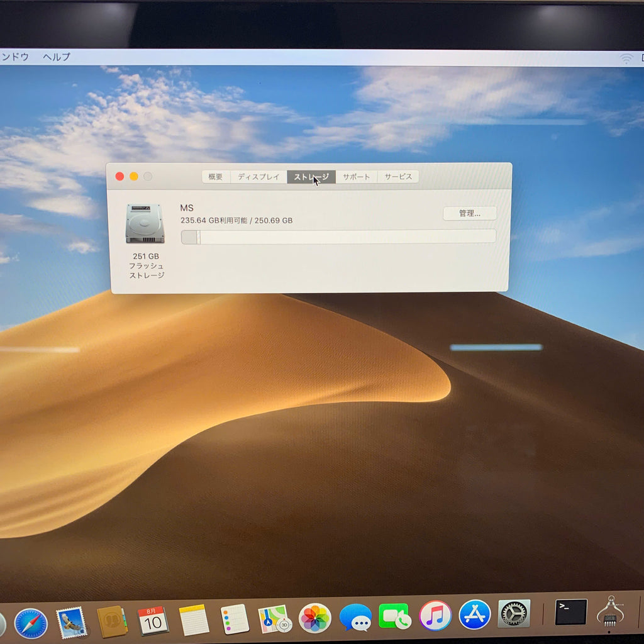Click the フラッシュストレージ label
Screen dimensions: 644x644
click(x=147, y=270)
